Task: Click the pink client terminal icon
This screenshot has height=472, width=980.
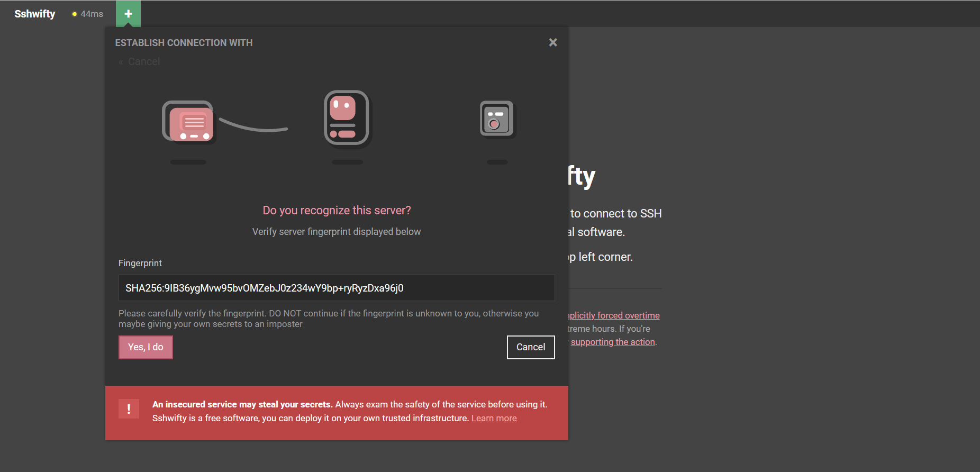Action: pyautogui.click(x=190, y=123)
